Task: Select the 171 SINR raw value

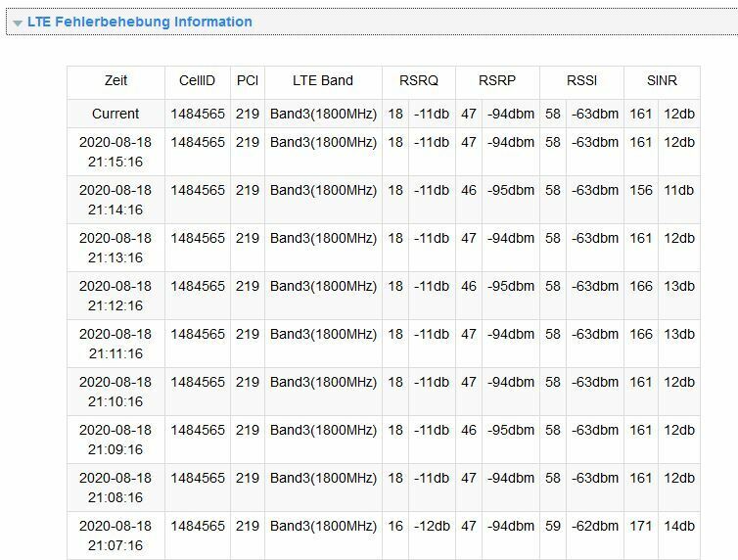Action: (641, 526)
